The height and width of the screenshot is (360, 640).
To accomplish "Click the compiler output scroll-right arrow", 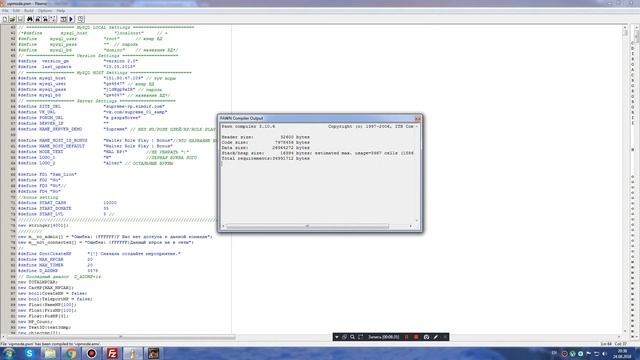I will pos(411,226).
